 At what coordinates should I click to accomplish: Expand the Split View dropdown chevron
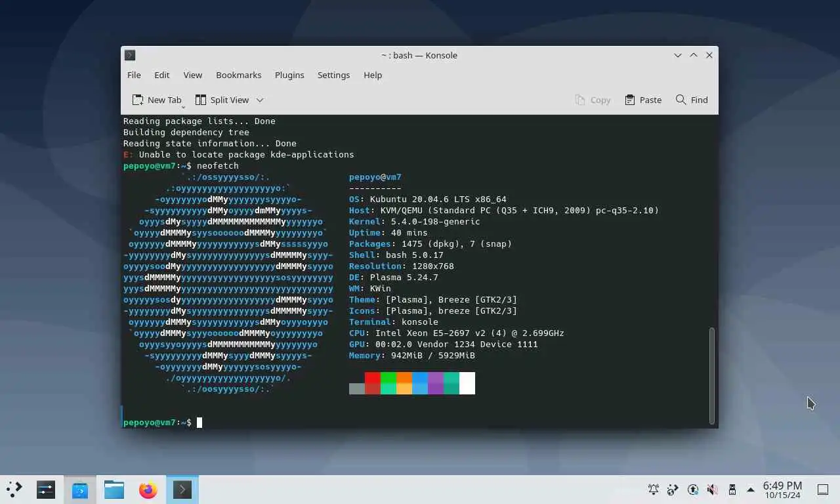(x=260, y=100)
